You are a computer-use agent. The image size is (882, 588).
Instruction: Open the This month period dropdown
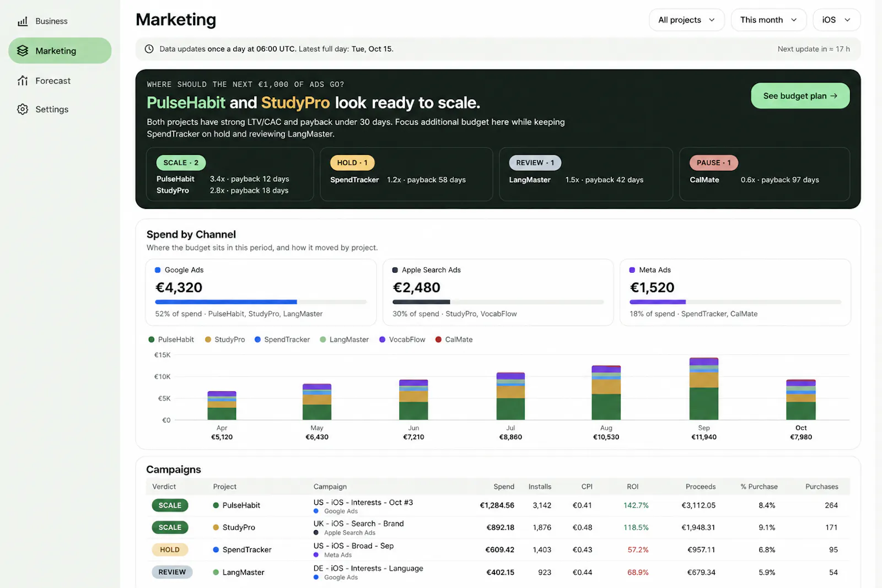(768, 20)
